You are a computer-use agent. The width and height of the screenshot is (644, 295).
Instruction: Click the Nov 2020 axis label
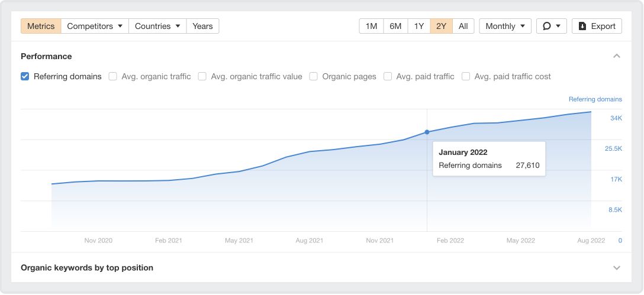tap(99, 241)
